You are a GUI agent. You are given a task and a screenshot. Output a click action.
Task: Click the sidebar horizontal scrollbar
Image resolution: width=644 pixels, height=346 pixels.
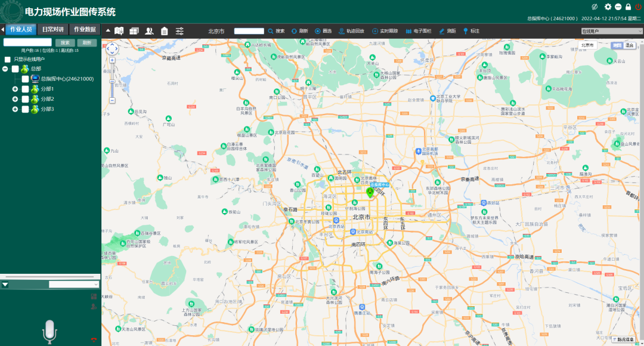point(50,277)
